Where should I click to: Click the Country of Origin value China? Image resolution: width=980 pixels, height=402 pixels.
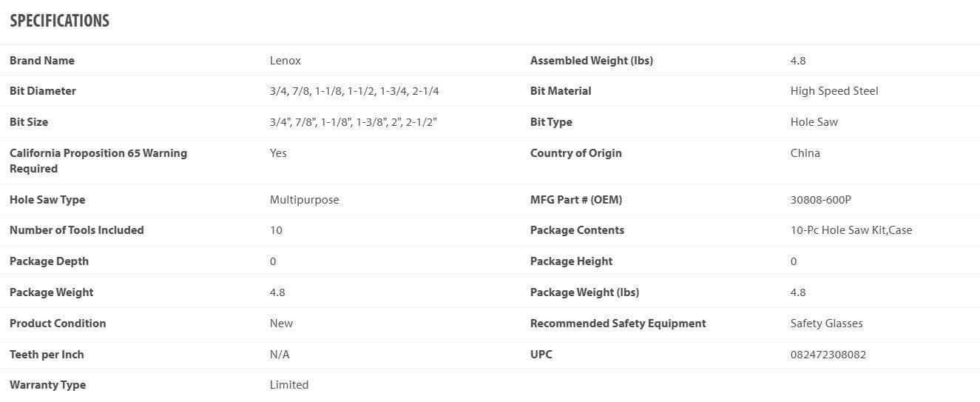(x=805, y=153)
